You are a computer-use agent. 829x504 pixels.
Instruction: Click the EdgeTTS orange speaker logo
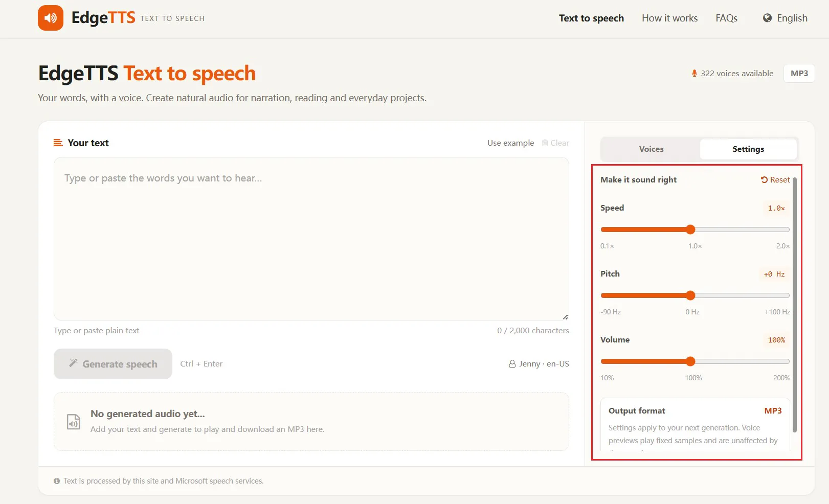pyautogui.click(x=51, y=18)
